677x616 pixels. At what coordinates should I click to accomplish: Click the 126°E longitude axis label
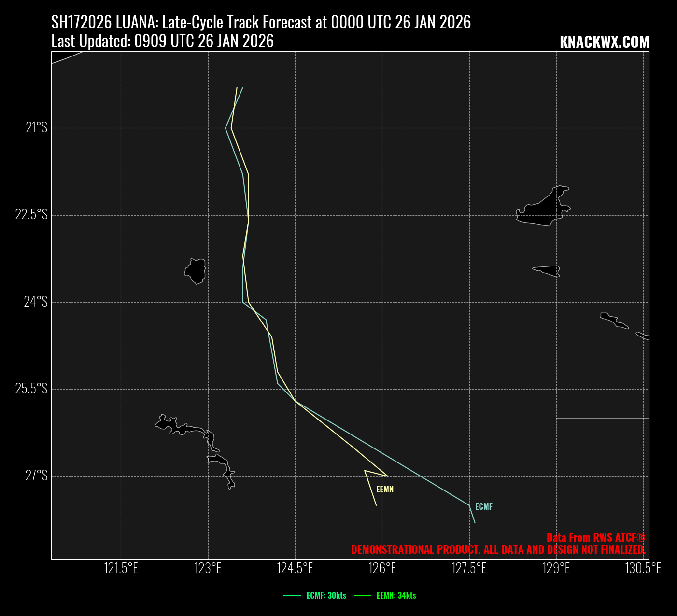pyautogui.click(x=382, y=568)
